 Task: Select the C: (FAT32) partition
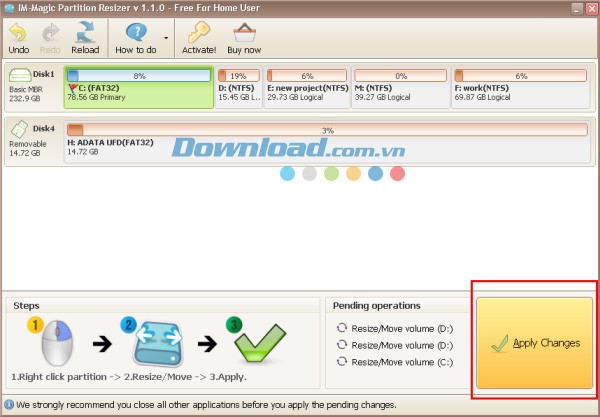(139, 88)
